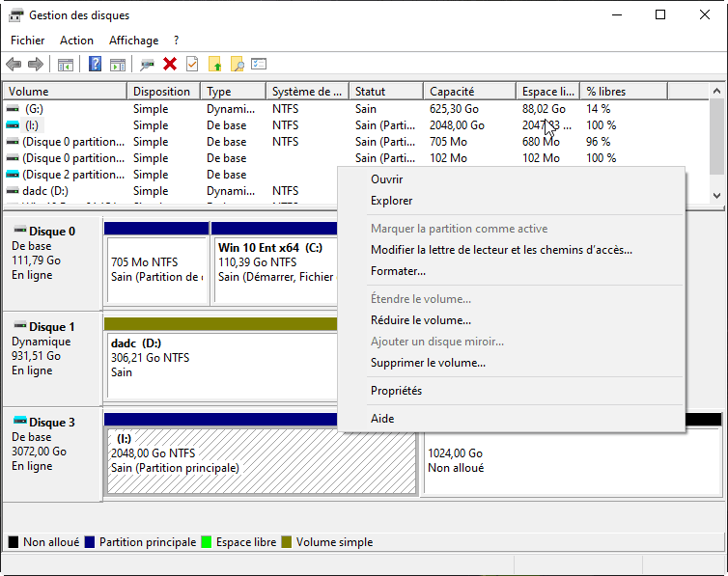Open the Fichier menu
728x576 pixels.
(x=27, y=41)
